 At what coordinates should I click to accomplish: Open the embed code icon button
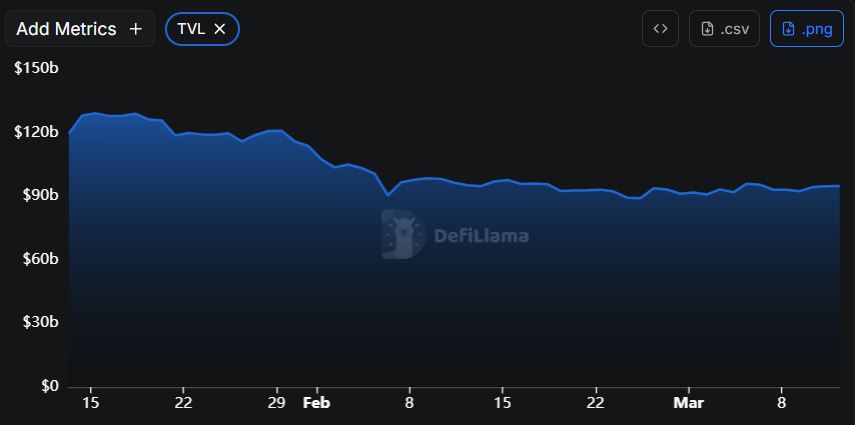coord(660,29)
